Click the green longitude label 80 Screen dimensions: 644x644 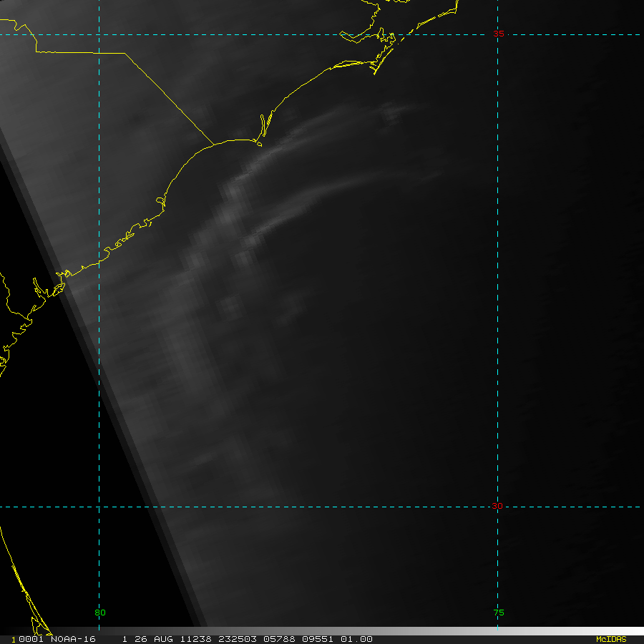pyautogui.click(x=99, y=613)
